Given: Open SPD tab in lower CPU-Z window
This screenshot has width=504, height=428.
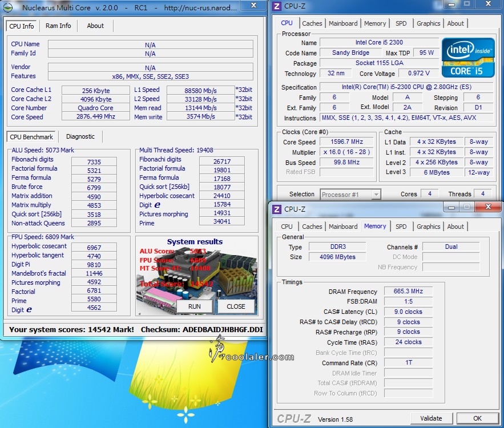Looking at the screenshot, I should (x=401, y=227).
